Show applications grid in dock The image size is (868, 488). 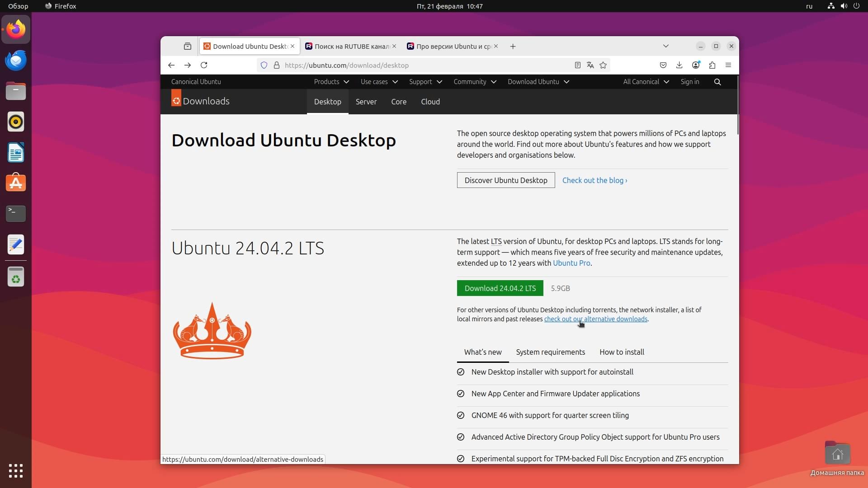click(x=16, y=470)
